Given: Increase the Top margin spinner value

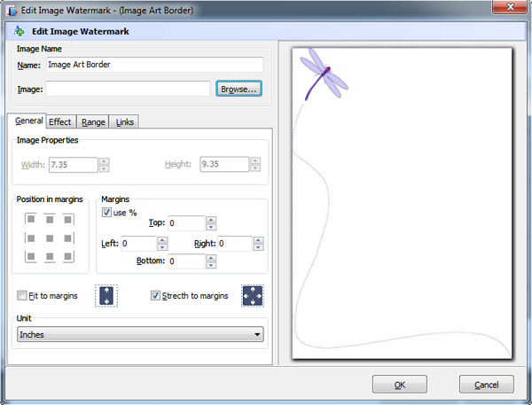Looking at the screenshot, I should pos(211,220).
